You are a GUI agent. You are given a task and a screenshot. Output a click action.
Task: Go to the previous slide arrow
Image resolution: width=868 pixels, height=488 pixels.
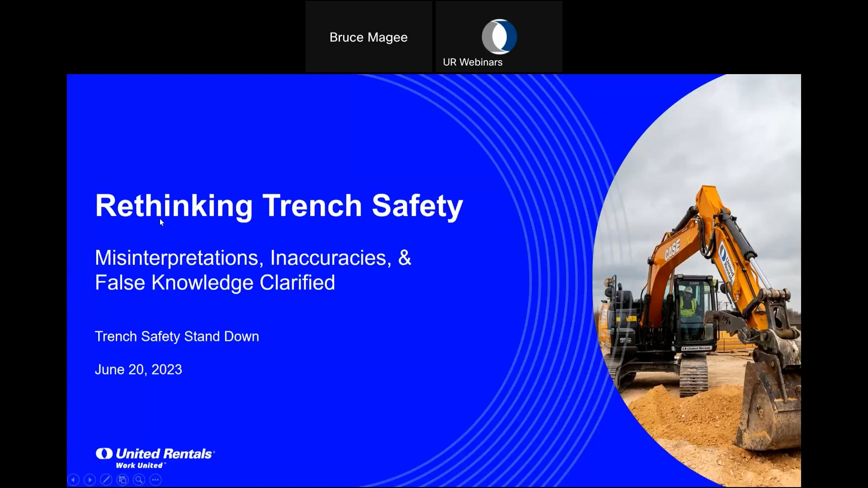73,480
